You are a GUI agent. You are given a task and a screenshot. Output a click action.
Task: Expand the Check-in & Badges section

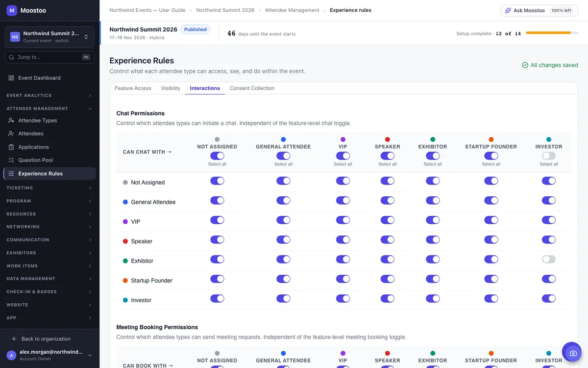tap(49, 292)
